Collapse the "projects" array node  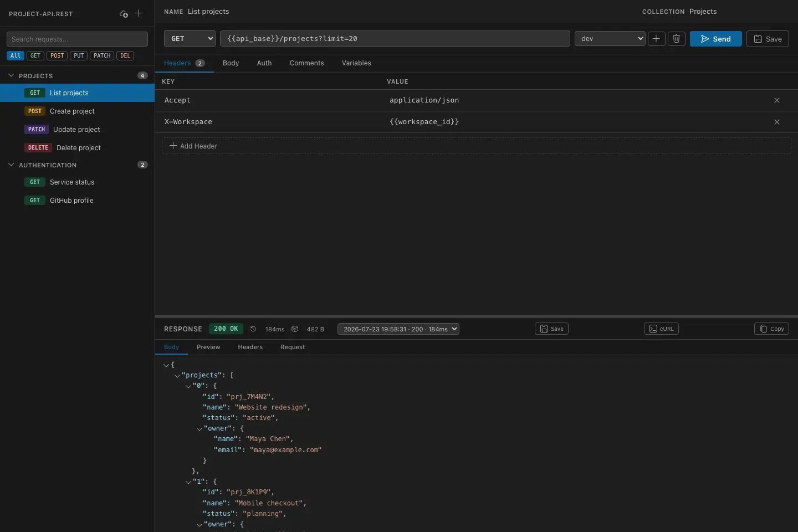coord(177,376)
